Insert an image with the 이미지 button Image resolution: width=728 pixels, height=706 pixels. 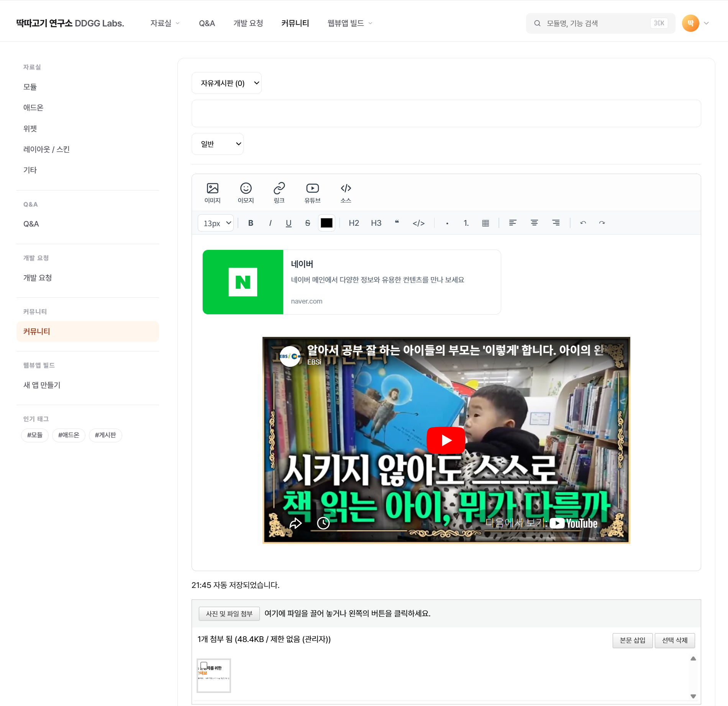[213, 193]
